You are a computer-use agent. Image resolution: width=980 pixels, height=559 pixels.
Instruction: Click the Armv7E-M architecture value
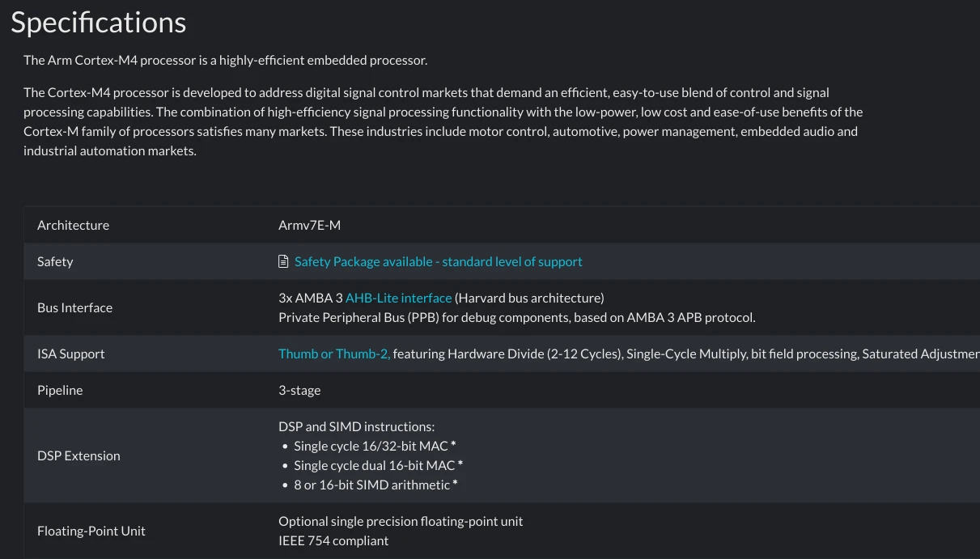(309, 225)
